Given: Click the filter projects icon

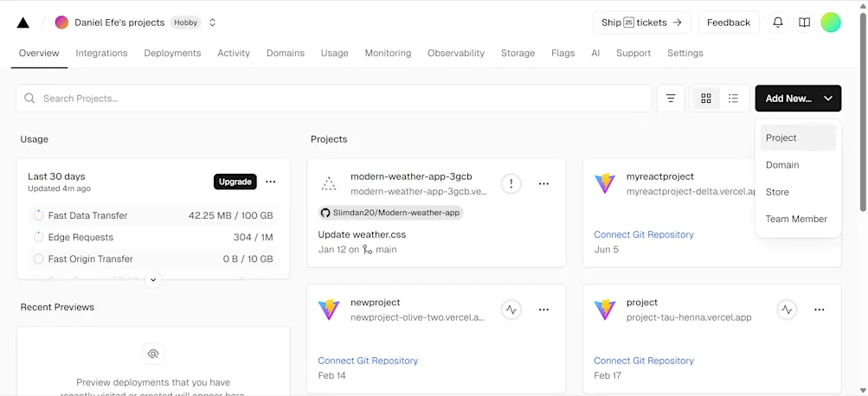Looking at the screenshot, I should (671, 99).
